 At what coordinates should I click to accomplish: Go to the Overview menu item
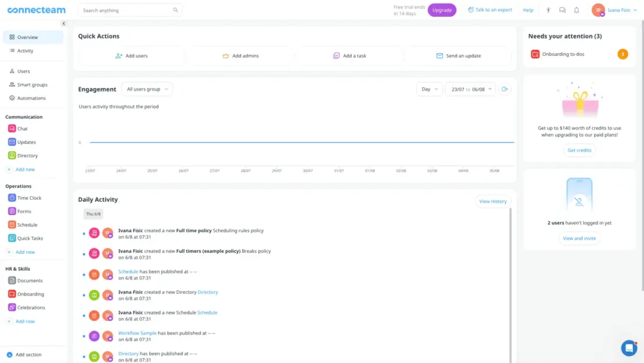tap(33, 37)
